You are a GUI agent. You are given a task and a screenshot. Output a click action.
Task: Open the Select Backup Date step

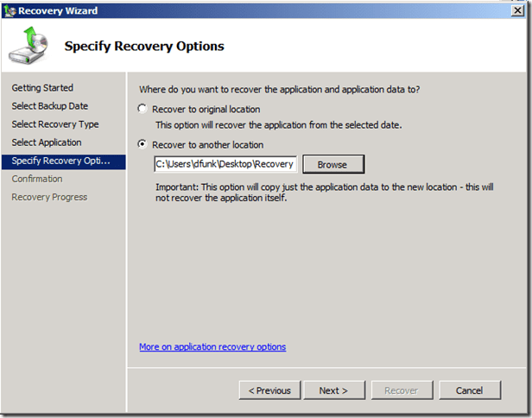49,106
